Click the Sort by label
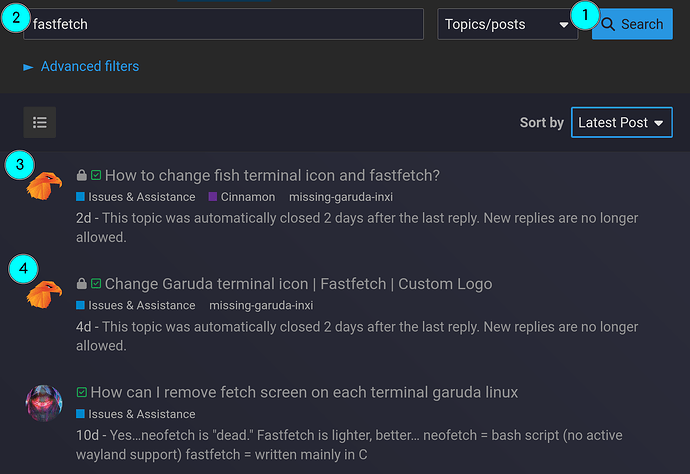 point(541,122)
